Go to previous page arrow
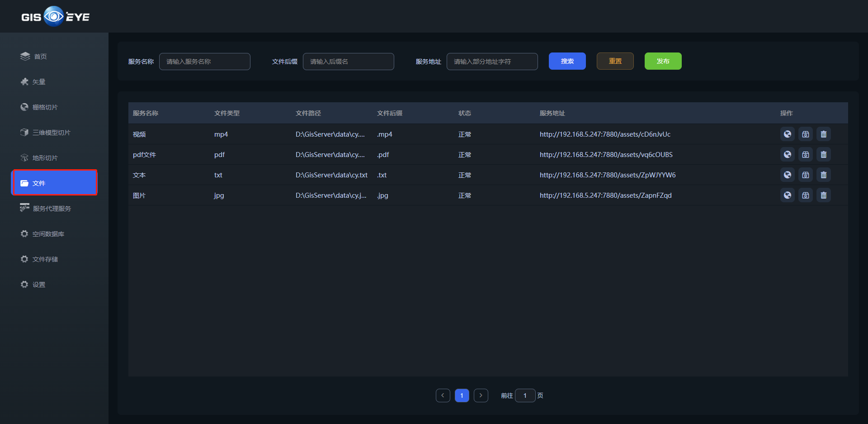This screenshot has width=868, height=424. (443, 395)
